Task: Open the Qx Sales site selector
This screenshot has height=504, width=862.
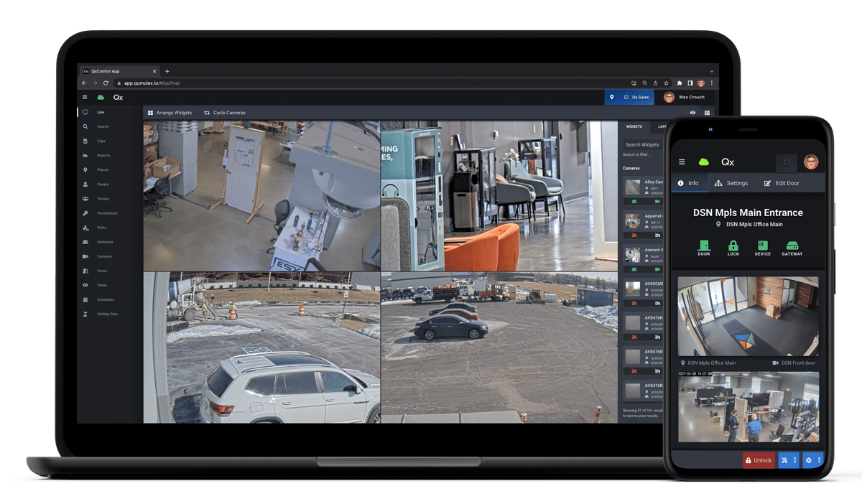Action: [630, 97]
